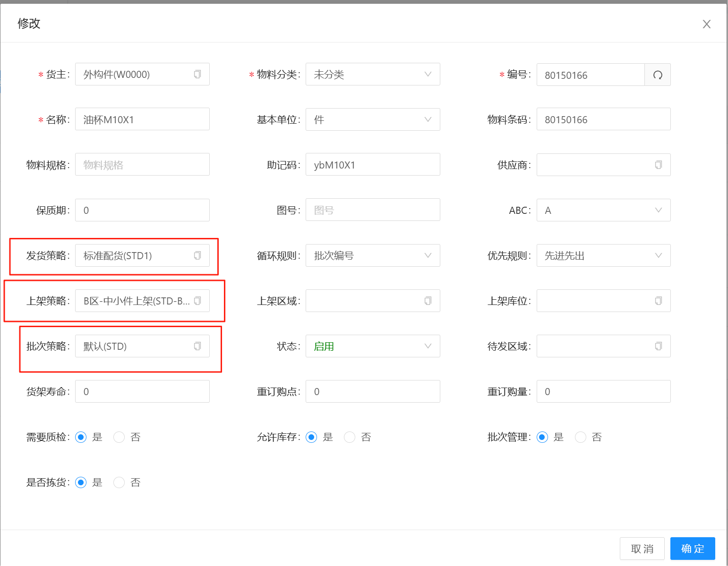Viewport: 728px width, 566px height.
Task: Open the 上架库位 selector icon
Action: point(658,301)
